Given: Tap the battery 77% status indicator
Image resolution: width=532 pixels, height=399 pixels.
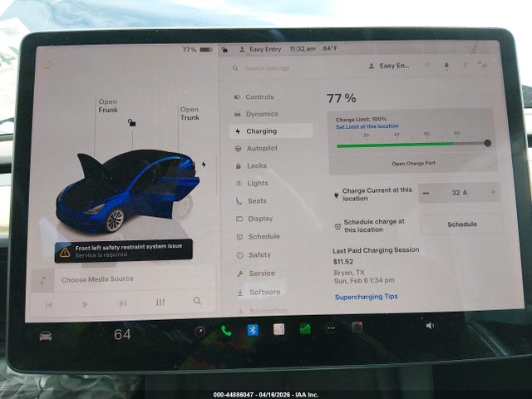Looking at the screenshot, I should tap(197, 50).
